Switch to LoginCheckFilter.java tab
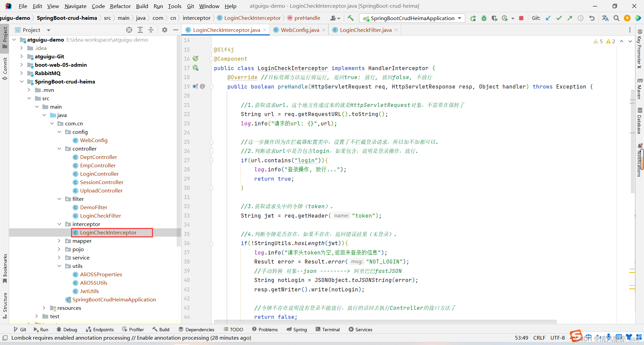The image size is (644, 345). [x=366, y=30]
